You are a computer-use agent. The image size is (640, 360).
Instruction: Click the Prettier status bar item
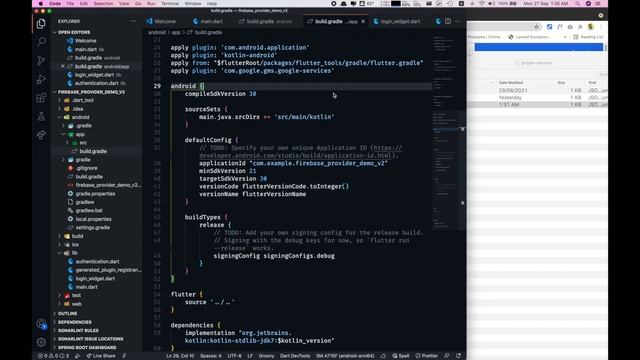(x=427, y=356)
